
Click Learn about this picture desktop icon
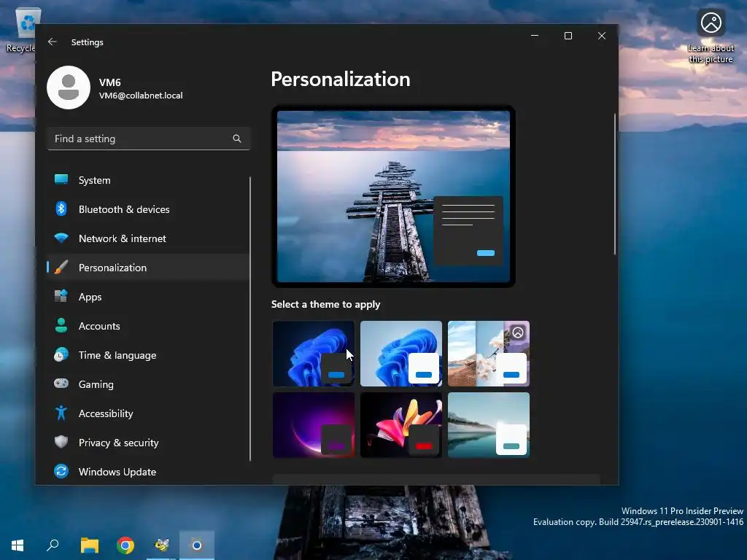click(x=711, y=37)
